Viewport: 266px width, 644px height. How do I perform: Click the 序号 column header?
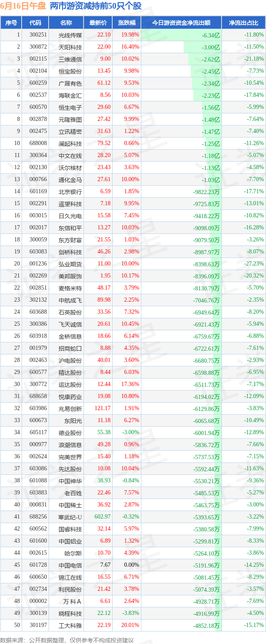tap(11, 23)
